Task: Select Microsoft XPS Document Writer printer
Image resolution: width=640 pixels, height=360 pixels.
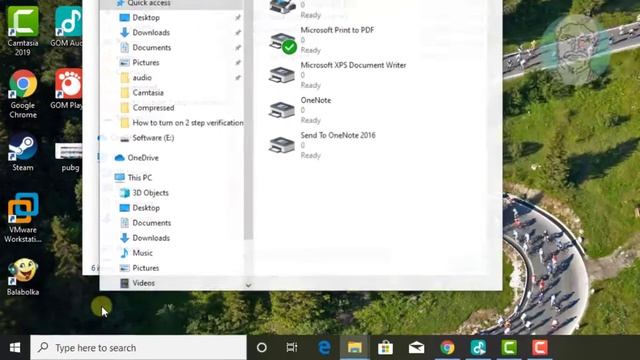Action: click(337, 76)
